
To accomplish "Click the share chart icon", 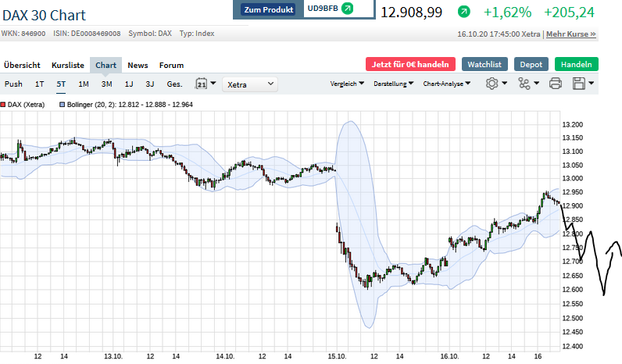I will (524, 84).
